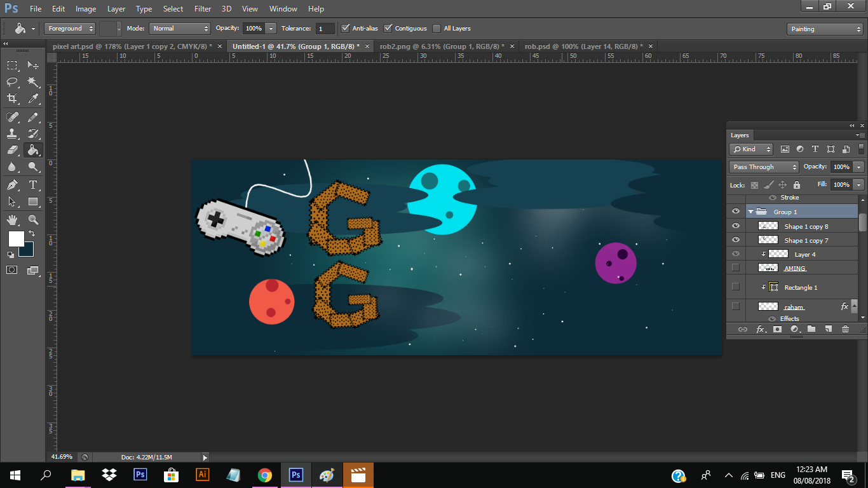
Task: Create a new group folder icon
Action: 811,329
